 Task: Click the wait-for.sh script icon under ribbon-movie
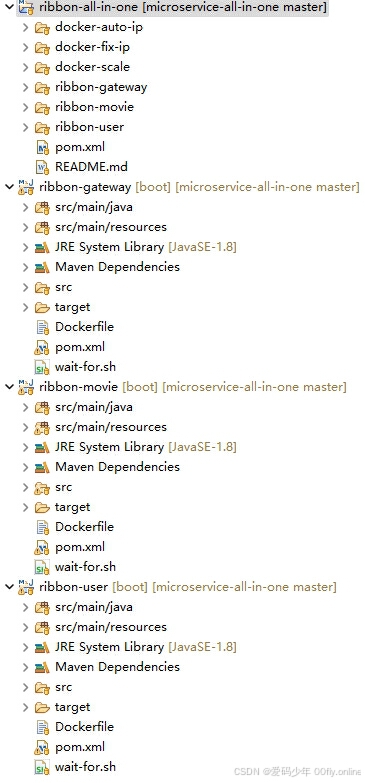point(42,567)
